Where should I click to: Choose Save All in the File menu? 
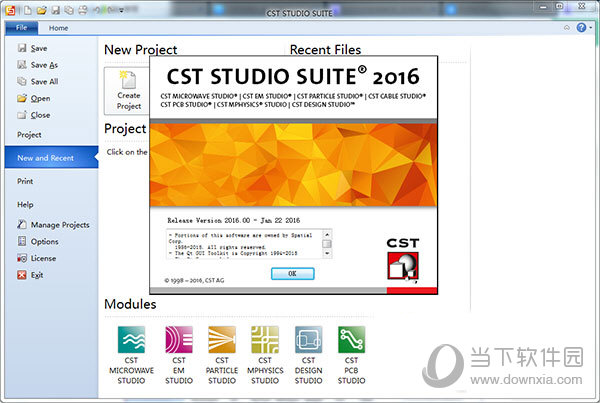(x=38, y=82)
